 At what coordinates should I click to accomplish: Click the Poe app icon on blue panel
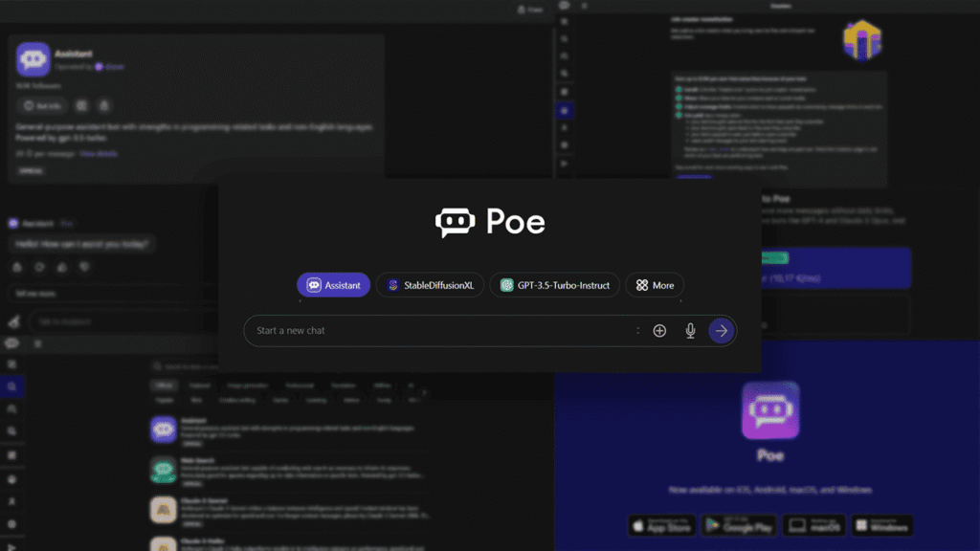(x=770, y=409)
